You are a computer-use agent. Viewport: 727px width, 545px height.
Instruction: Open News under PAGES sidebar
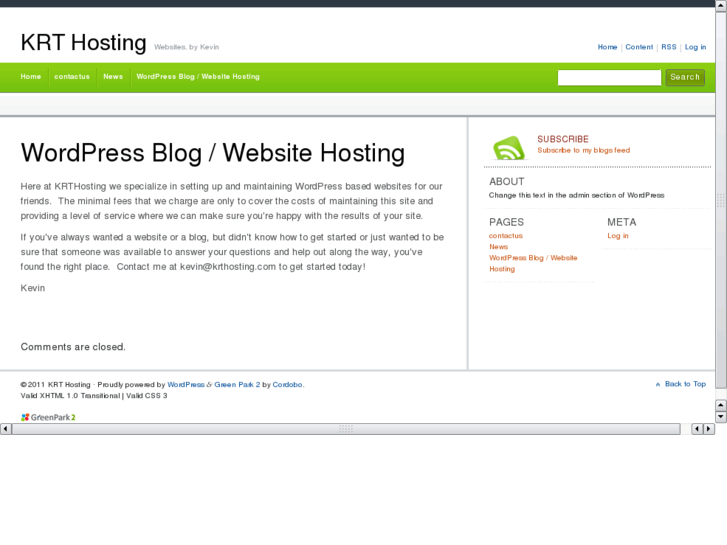click(498, 247)
